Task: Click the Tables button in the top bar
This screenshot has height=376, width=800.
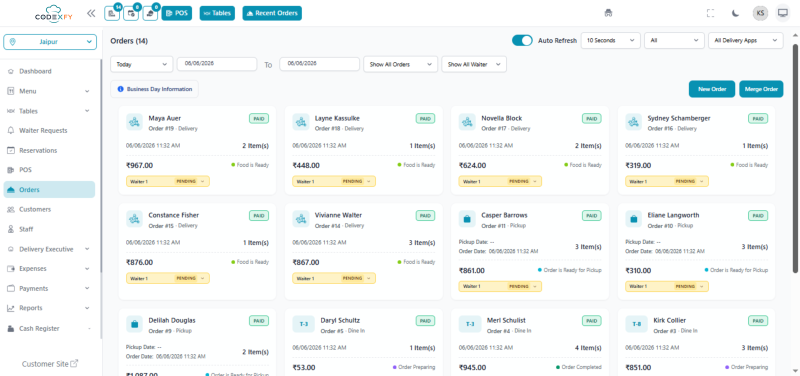Action: tap(217, 13)
